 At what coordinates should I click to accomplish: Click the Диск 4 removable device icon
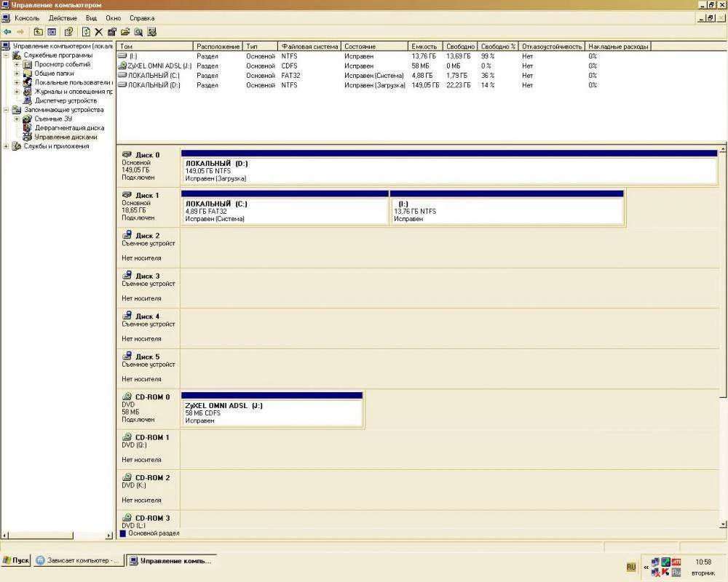127,316
